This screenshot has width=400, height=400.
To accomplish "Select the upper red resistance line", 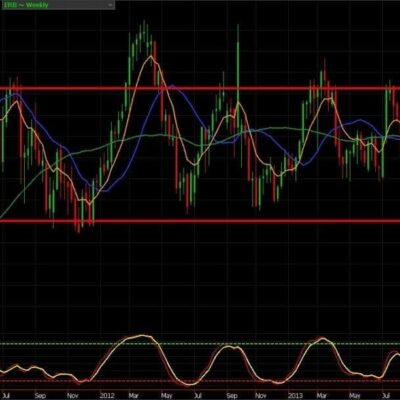I will pos(200,88).
